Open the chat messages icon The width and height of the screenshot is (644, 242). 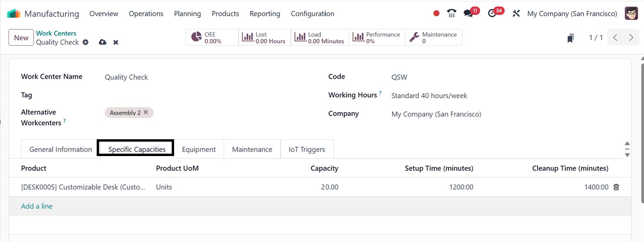(468, 13)
